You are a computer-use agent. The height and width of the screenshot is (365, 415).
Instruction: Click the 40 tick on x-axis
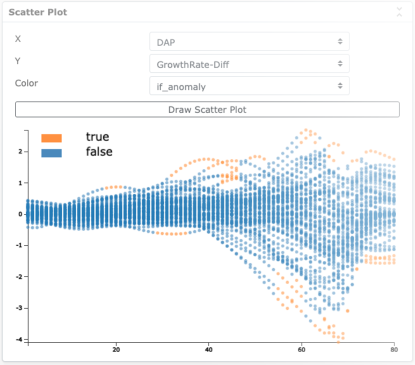pos(209,349)
